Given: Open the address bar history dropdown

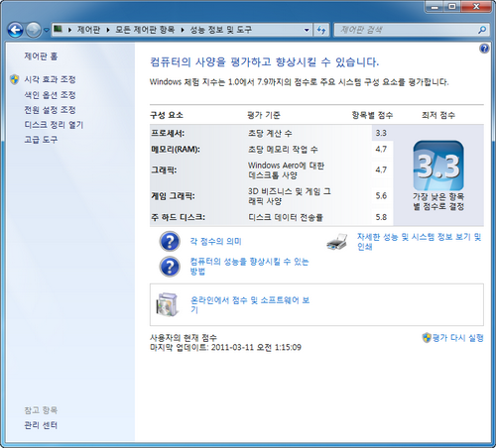Looking at the screenshot, I should [x=307, y=30].
